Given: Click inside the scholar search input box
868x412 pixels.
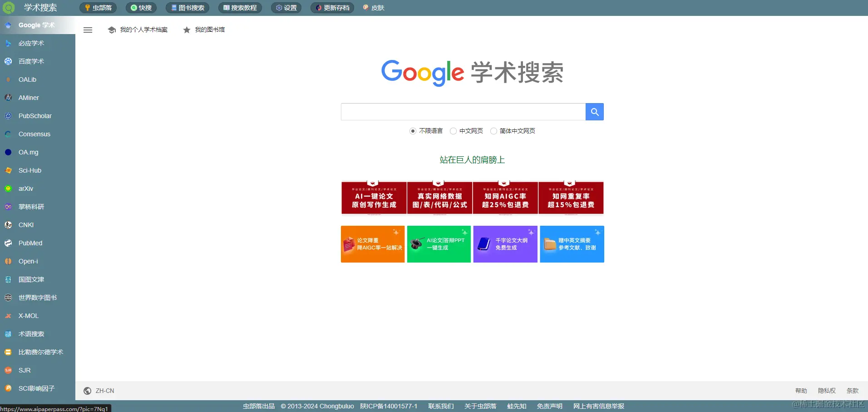Looking at the screenshot, I should coord(463,112).
